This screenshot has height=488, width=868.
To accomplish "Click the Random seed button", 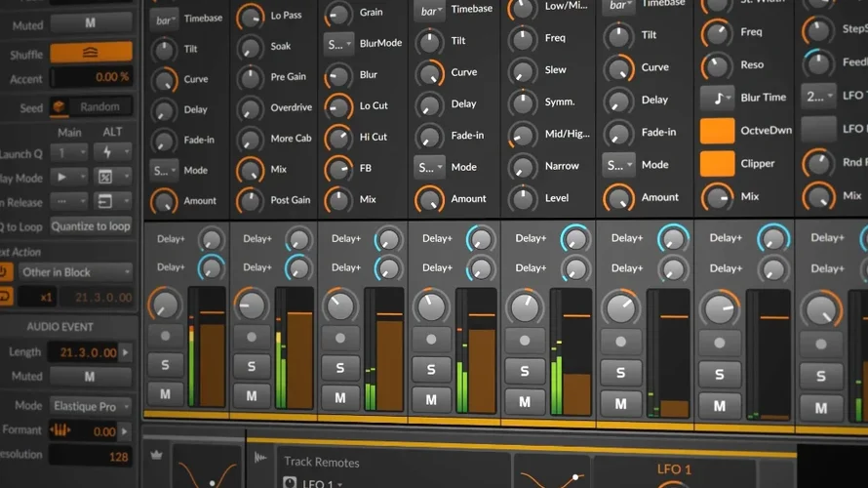I will [99, 106].
